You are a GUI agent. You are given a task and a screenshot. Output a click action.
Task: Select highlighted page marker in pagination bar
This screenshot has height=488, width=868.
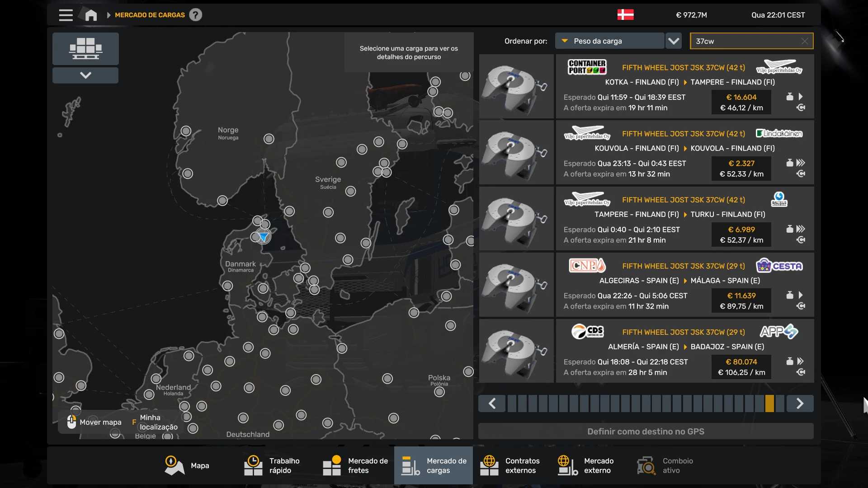point(769,403)
